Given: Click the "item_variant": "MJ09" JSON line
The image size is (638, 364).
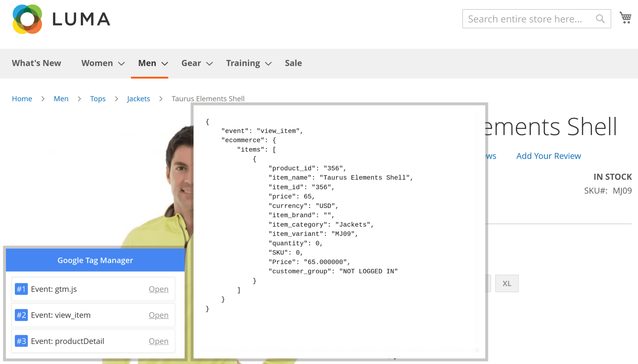Looking at the screenshot, I should coord(313,234).
